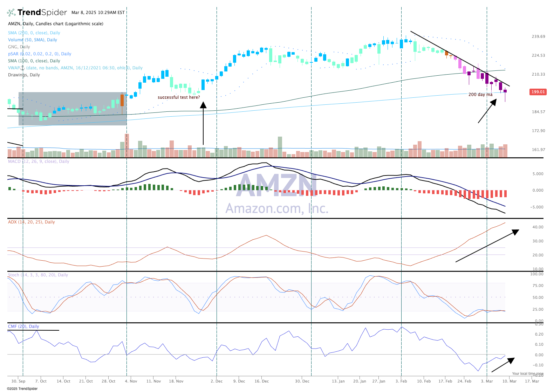Image resolution: width=554 pixels, height=392 pixels.
Task: Open the Volume (50, SMA) indicator label
Action: [32, 40]
